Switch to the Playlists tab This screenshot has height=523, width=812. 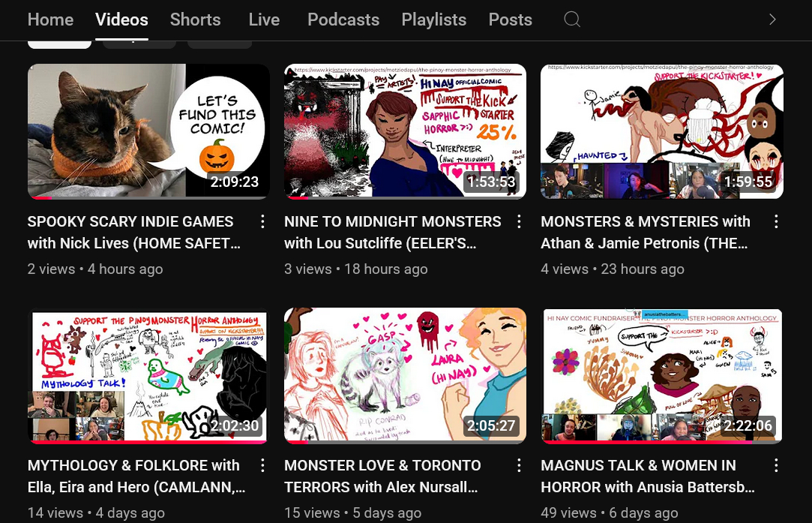point(433,20)
